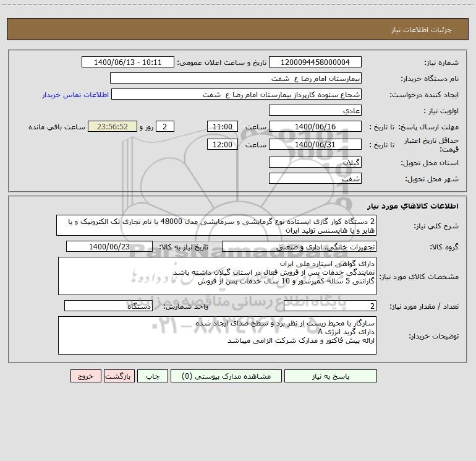Click label استان محل تحویل
476x461 pixels.
(430, 163)
